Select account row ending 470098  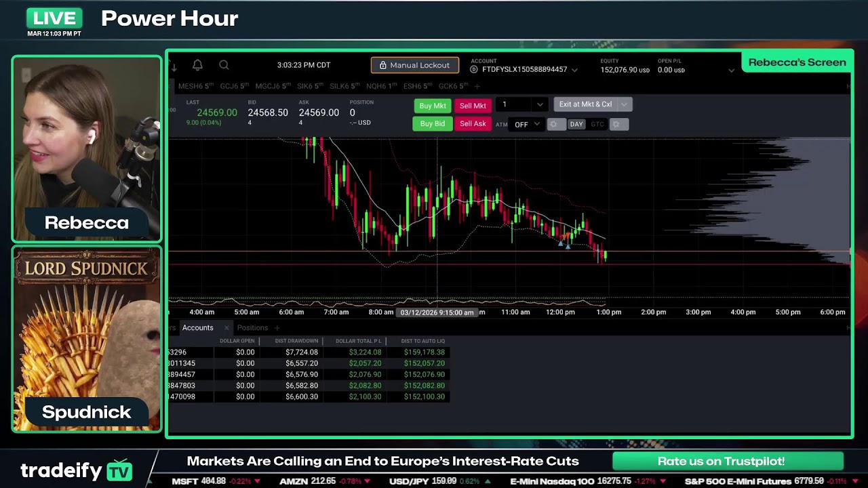tap(309, 396)
